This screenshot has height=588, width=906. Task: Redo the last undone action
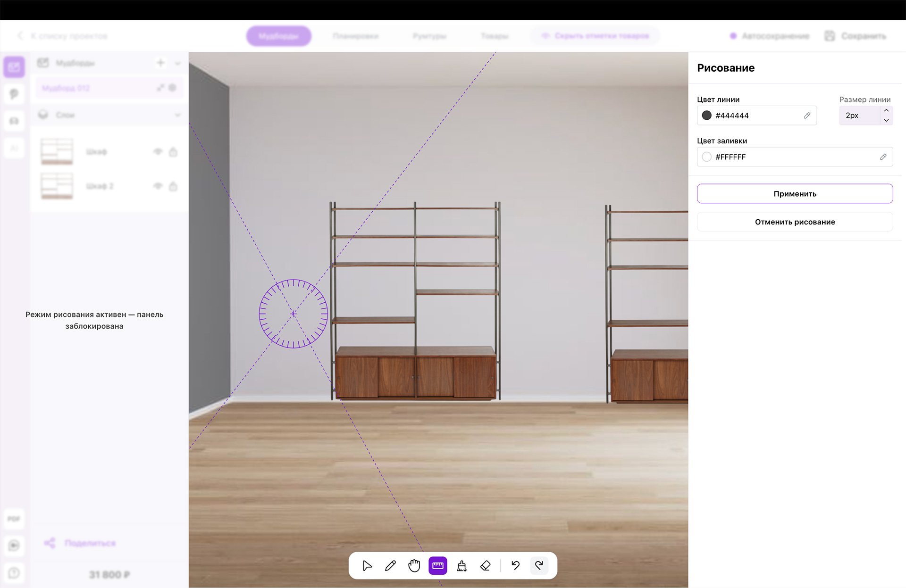point(539,565)
